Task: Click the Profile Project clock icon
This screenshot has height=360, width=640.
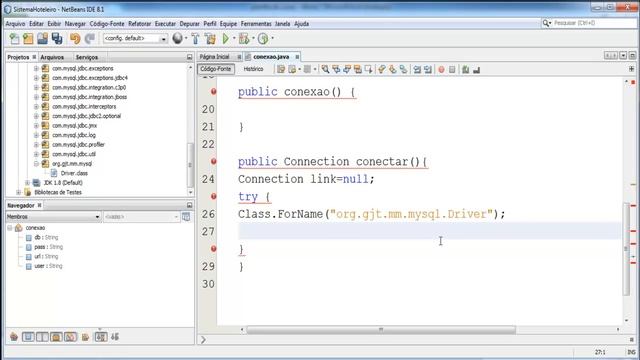Action: tap(263, 39)
